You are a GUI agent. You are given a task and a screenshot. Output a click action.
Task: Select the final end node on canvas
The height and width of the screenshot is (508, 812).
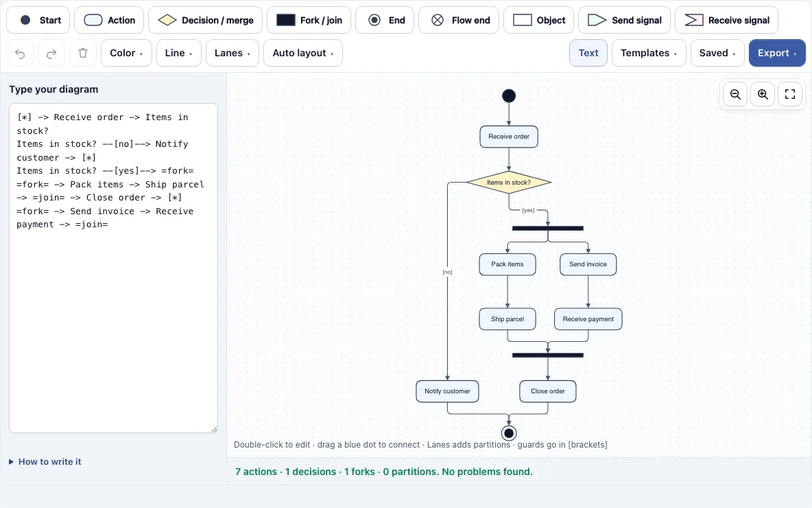509,433
